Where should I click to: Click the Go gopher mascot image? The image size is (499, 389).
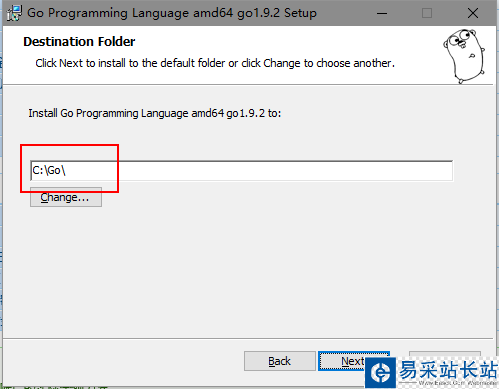pos(465,56)
